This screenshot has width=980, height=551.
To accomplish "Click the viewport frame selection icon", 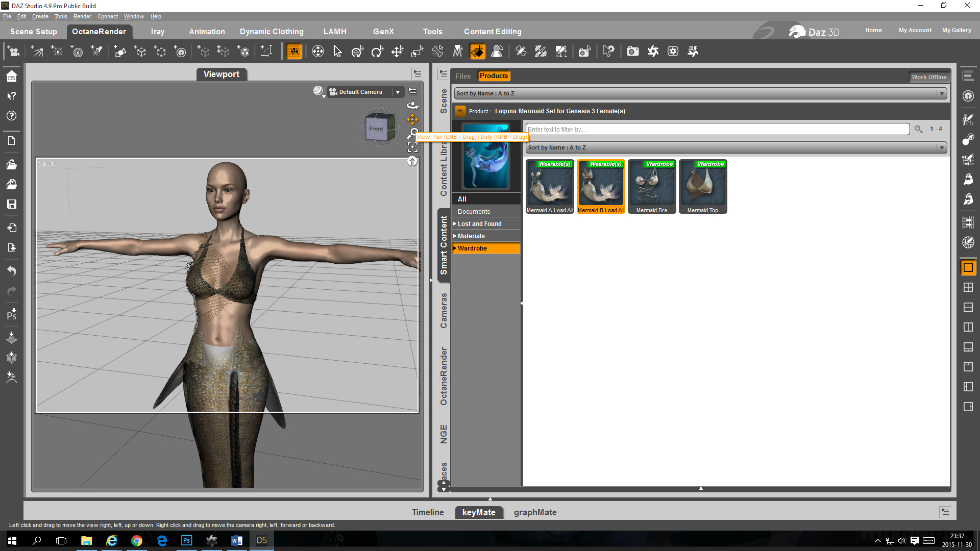I will [412, 148].
